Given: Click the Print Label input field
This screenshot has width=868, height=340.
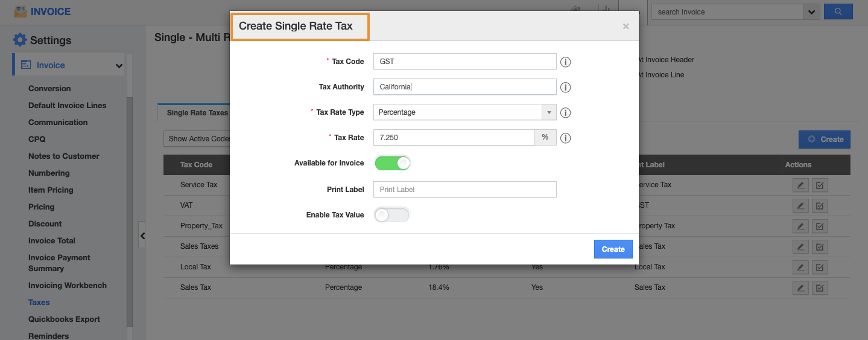Looking at the screenshot, I should coord(464,190).
